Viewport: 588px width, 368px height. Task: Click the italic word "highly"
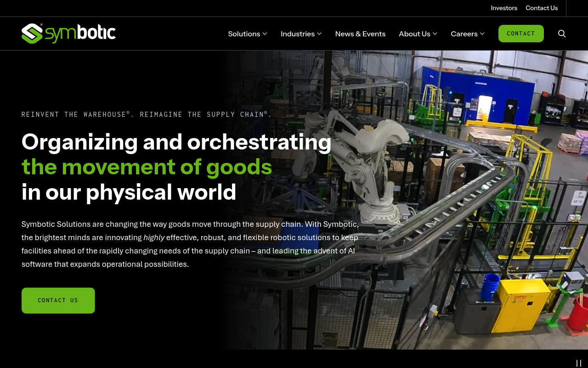click(x=154, y=237)
